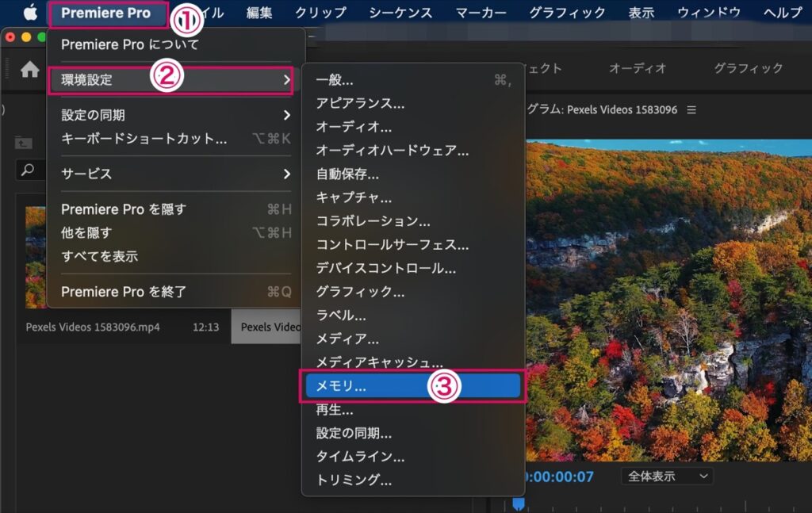Open キャプチャ... preferences
This screenshot has height=513, width=812.
pos(413,197)
